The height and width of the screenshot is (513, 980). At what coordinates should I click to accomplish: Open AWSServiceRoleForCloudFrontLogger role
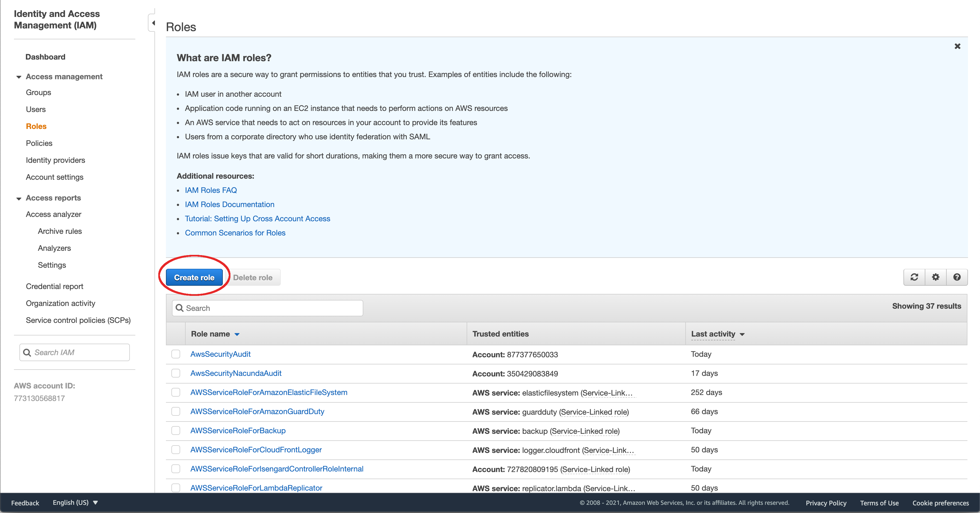256,450
